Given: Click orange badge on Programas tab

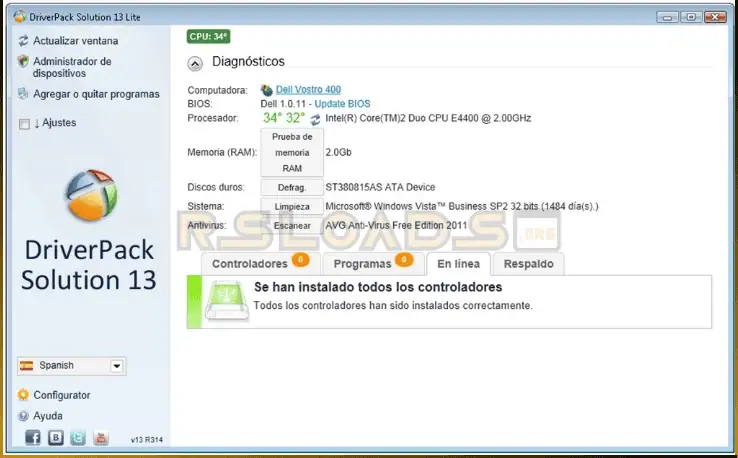Looking at the screenshot, I should (404, 259).
